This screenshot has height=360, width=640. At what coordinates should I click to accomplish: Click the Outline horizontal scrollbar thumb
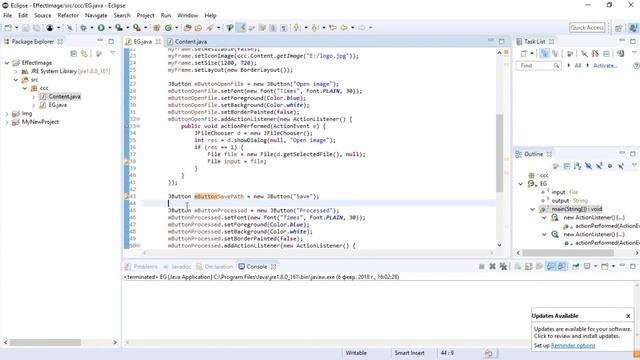point(568,253)
